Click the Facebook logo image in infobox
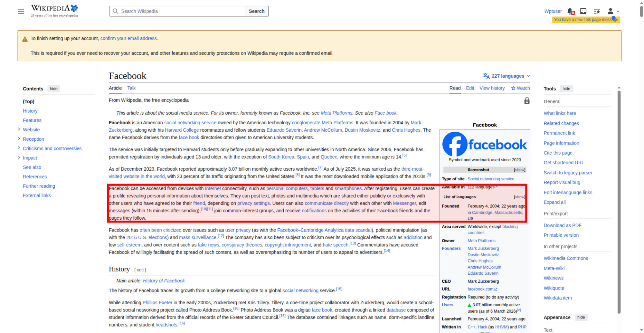 coord(485,144)
